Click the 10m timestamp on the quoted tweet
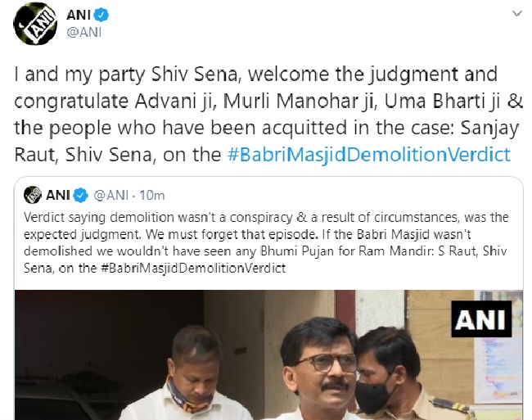This screenshot has height=420, width=532. tap(151, 195)
